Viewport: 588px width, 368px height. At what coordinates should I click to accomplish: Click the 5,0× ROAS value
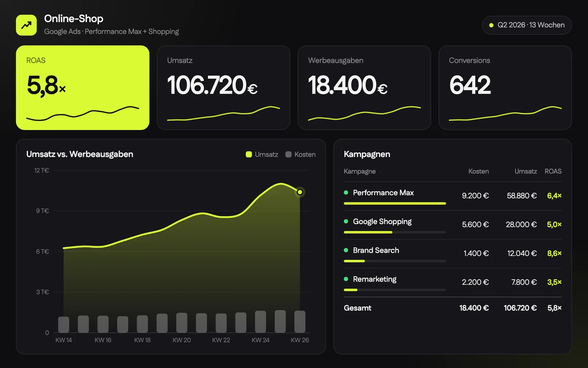pyautogui.click(x=554, y=224)
